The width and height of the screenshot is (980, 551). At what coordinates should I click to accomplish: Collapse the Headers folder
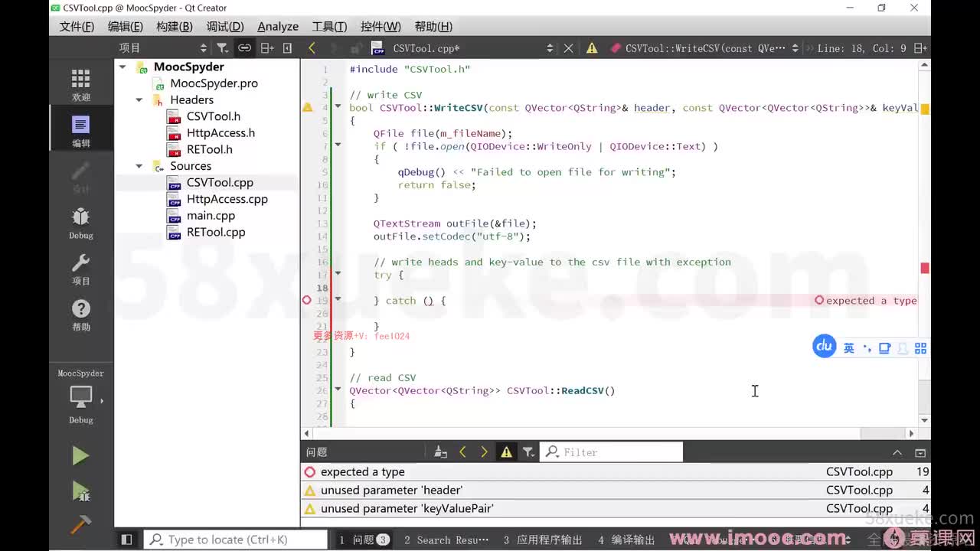139,99
